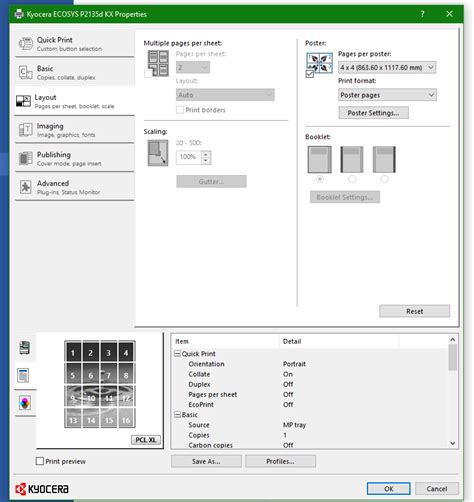Click the Detail column header
Image resolution: width=474 pixels, height=502 pixels.
coord(339,341)
